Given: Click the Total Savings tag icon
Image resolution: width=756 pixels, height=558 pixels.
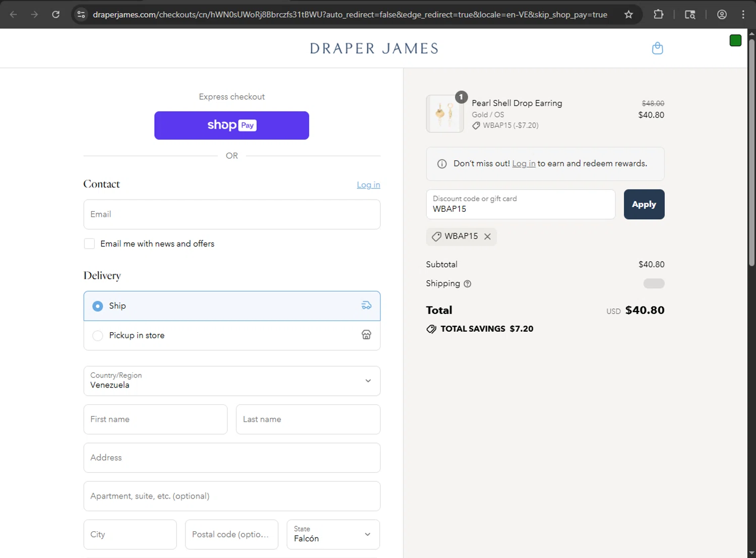Looking at the screenshot, I should pos(431,329).
